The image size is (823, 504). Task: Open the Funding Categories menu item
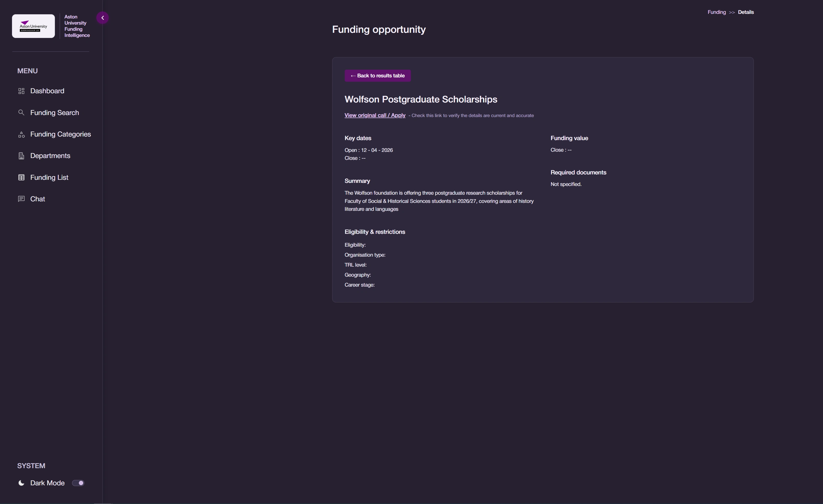point(60,134)
